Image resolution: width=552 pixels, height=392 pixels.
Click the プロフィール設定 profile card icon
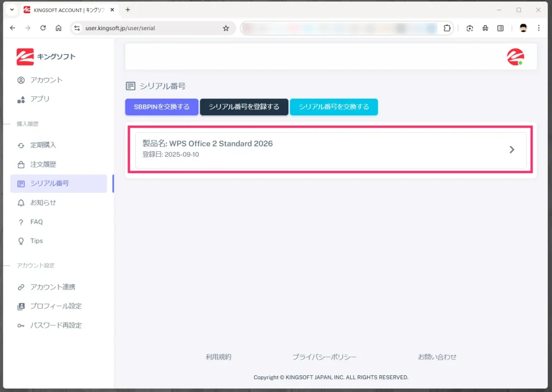21,306
